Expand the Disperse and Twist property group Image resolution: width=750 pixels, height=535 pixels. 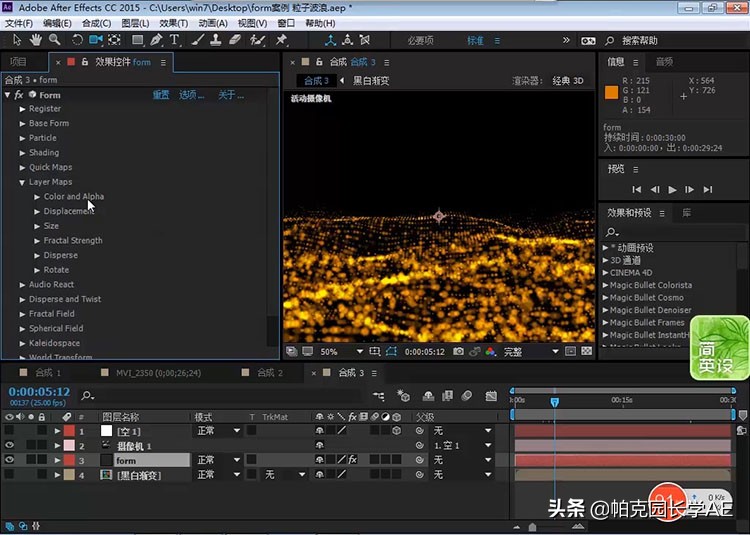tap(22, 299)
